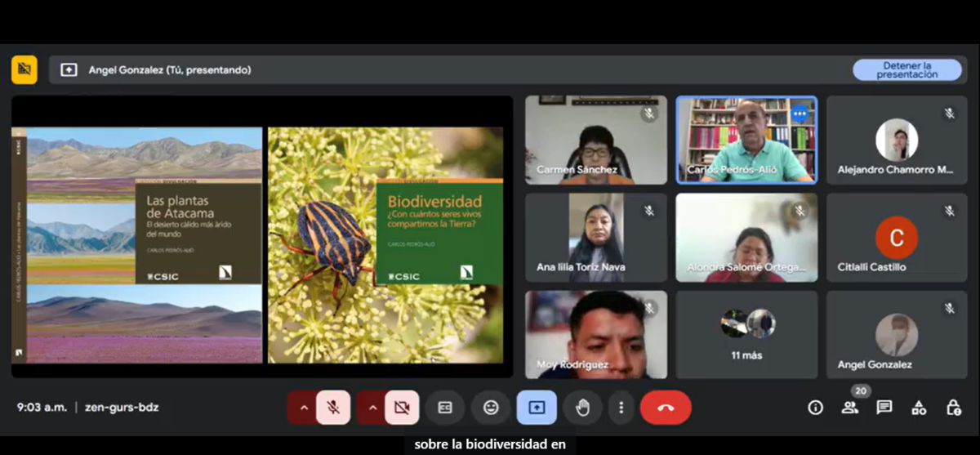The image size is (980, 455).
Task: Select Carlos Pedrós-Alió video tile
Action: tap(746, 140)
